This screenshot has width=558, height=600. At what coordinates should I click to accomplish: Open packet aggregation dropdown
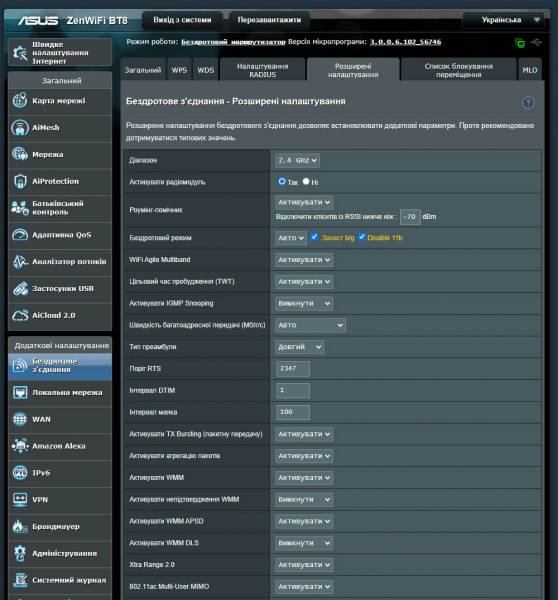(x=304, y=456)
